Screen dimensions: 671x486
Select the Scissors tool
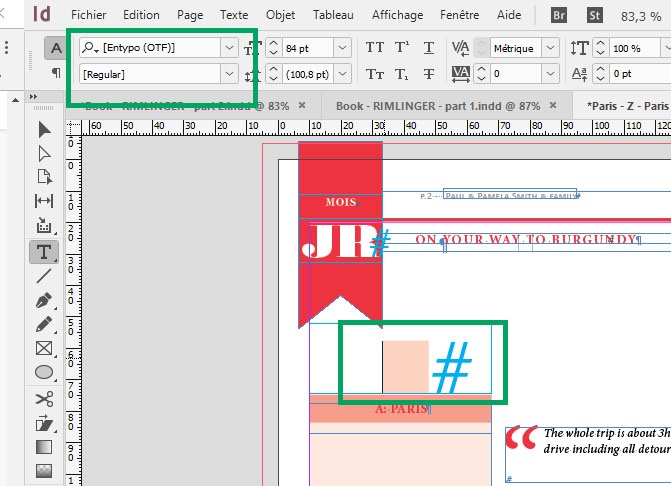[x=44, y=398]
